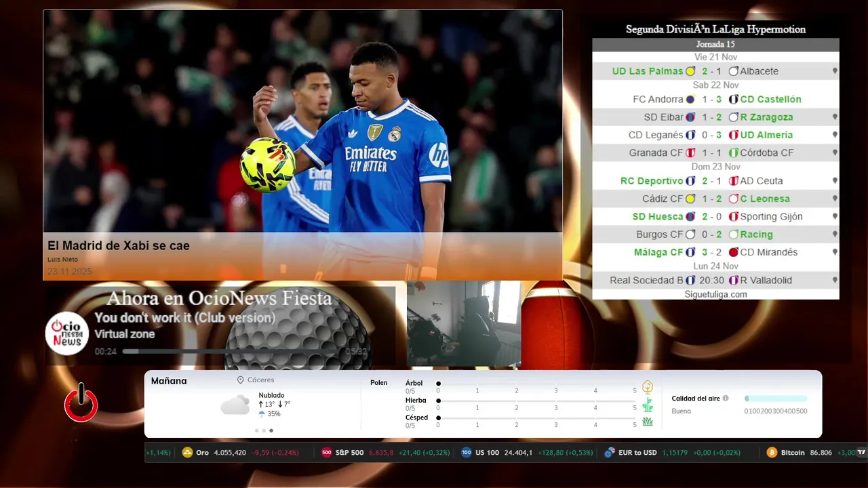868x488 pixels.
Task: Click the 20:30 kickoff time
Action: [711, 280]
